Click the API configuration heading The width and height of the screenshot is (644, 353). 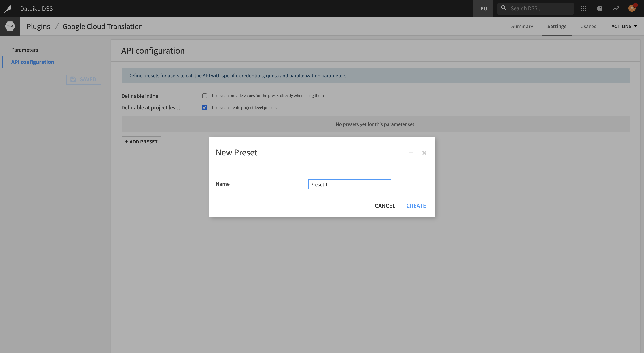click(153, 51)
